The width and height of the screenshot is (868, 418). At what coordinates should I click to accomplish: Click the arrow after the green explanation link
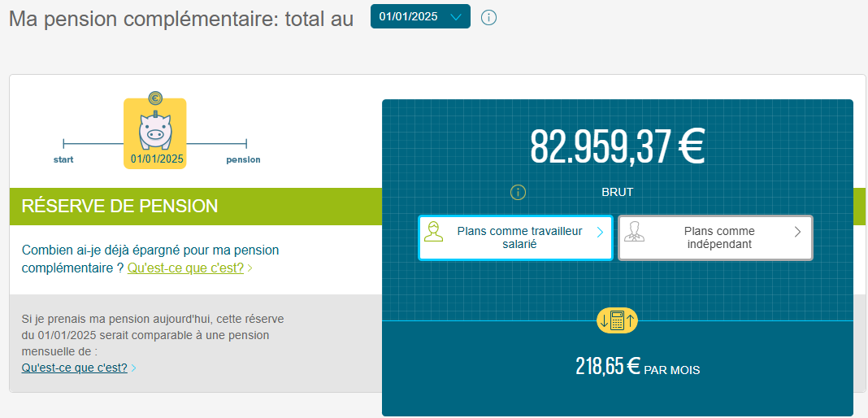pyautogui.click(x=250, y=268)
